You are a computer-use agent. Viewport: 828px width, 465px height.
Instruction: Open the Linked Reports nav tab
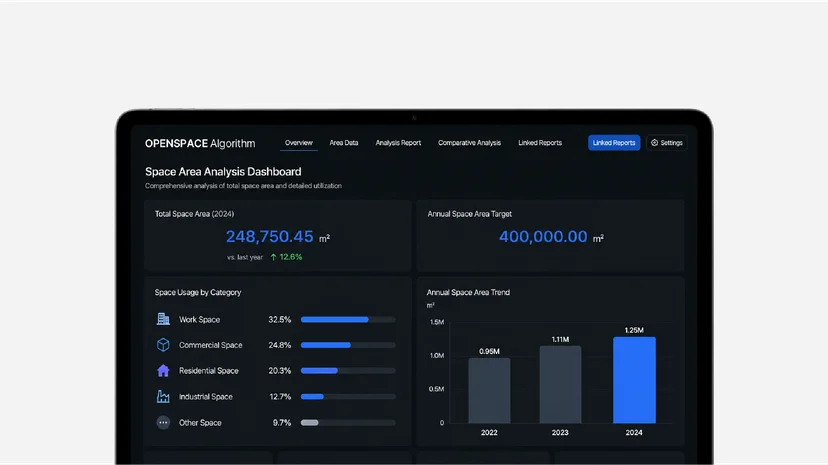[540, 143]
